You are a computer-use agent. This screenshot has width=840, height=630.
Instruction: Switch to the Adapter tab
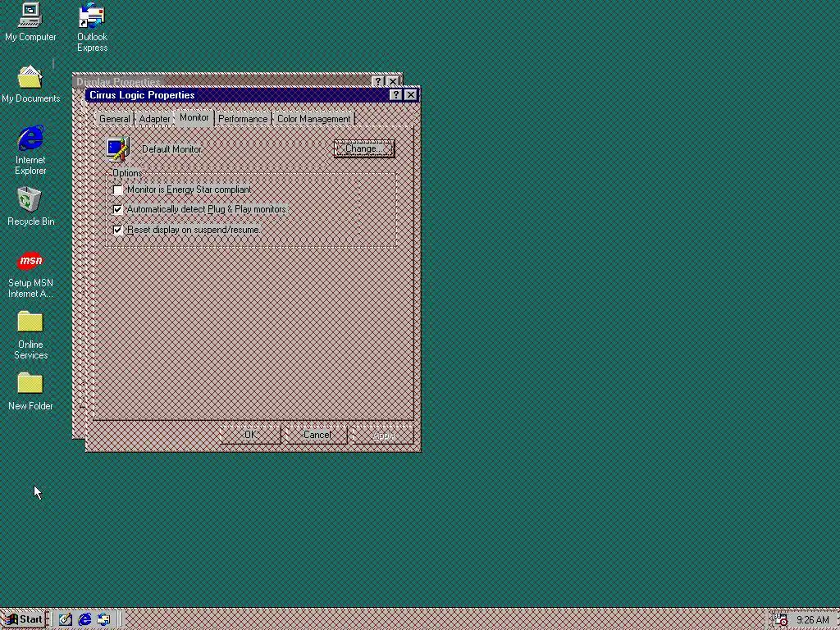(x=154, y=119)
